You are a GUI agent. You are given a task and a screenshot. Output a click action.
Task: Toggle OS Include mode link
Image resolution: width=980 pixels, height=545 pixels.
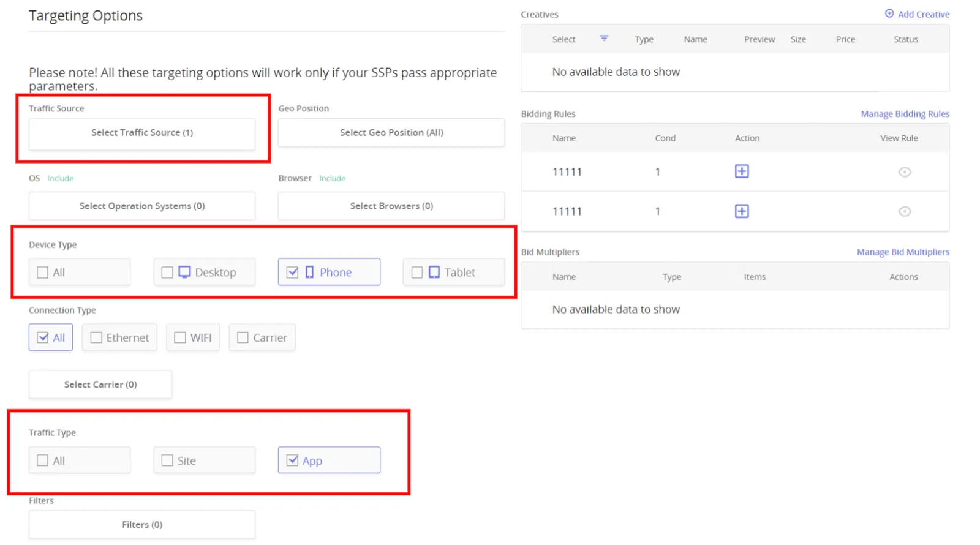click(61, 179)
